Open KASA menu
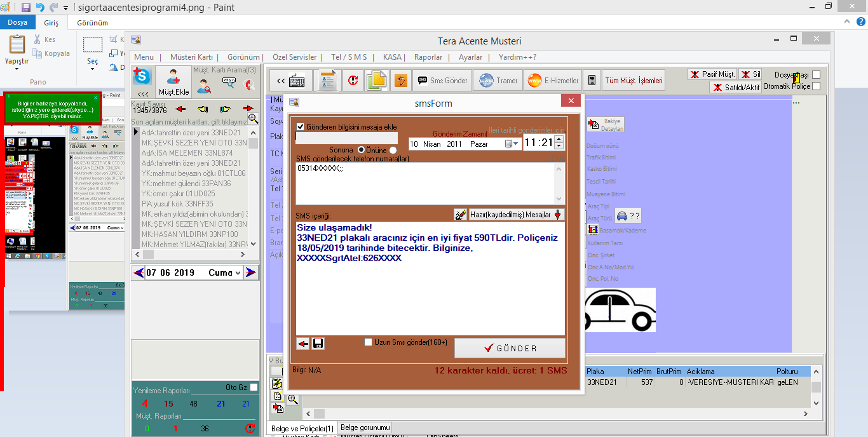Screen dimensions: 868x437 point(392,57)
